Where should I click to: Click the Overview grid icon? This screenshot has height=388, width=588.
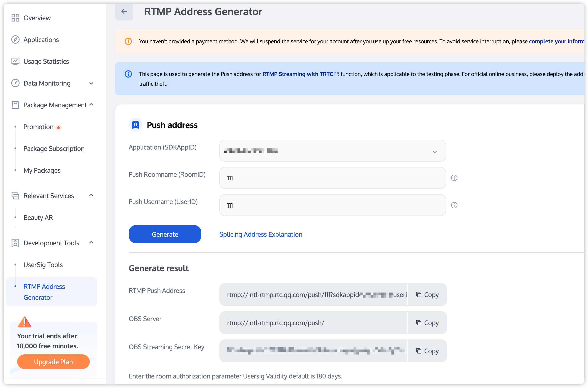point(15,18)
